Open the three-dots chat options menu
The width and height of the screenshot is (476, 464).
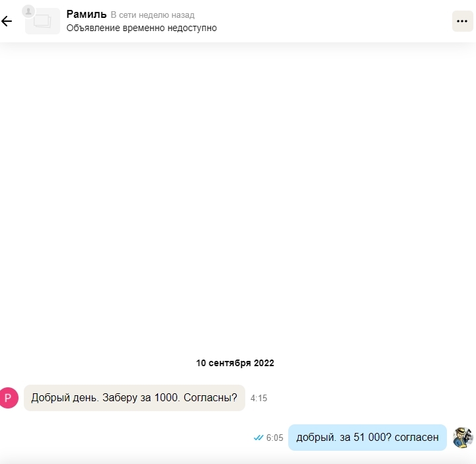pyautogui.click(x=462, y=21)
